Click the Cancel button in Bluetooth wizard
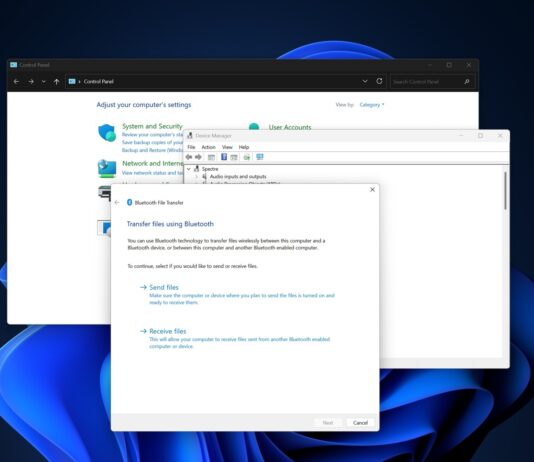 point(360,423)
